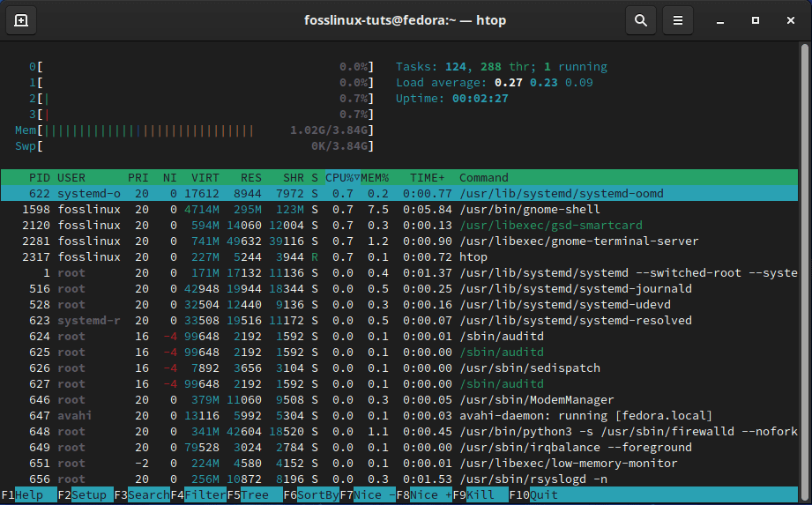Toggle sort direction on CPU% header
Image resolution: width=812 pixels, height=505 pixels.
click(x=342, y=178)
